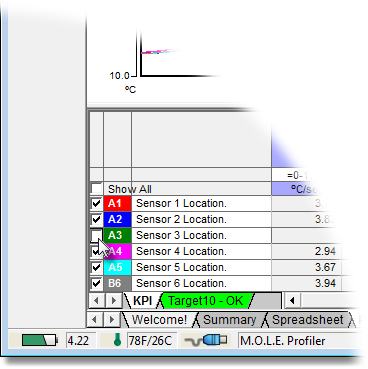Click the blue A2 color swatch
Image resolution: width=368 pixels, height=369 pixels.
117,219
